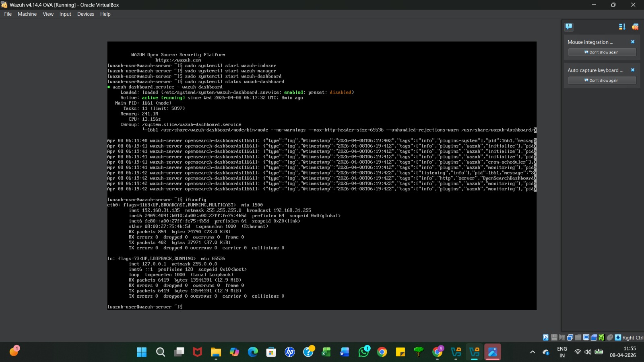Click the Main PID: 1661 line
This screenshot has height=362, width=644.
point(143,103)
